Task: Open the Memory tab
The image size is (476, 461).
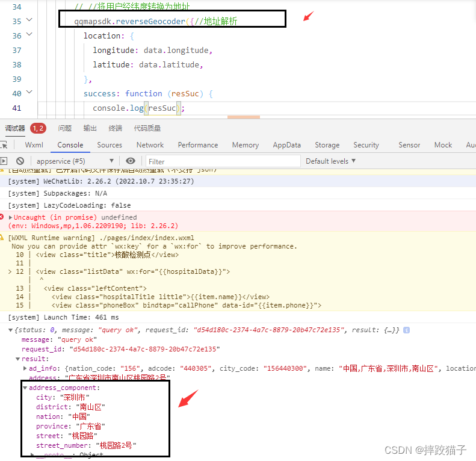Action: [246, 145]
